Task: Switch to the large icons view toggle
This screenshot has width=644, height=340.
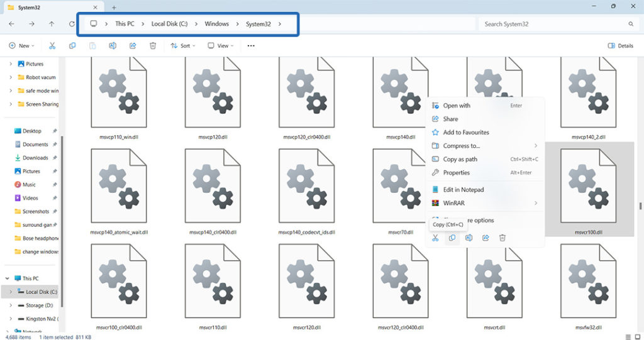Action: (x=637, y=336)
